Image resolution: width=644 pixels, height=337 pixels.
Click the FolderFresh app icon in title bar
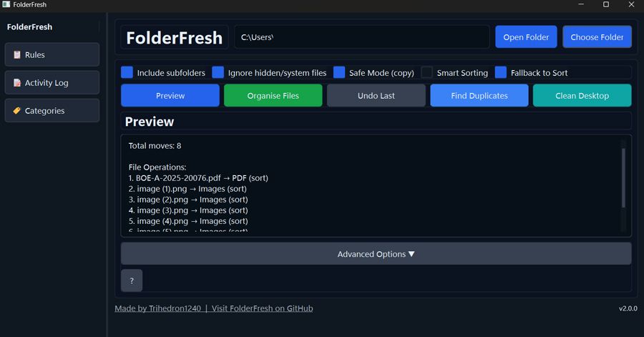6,4
